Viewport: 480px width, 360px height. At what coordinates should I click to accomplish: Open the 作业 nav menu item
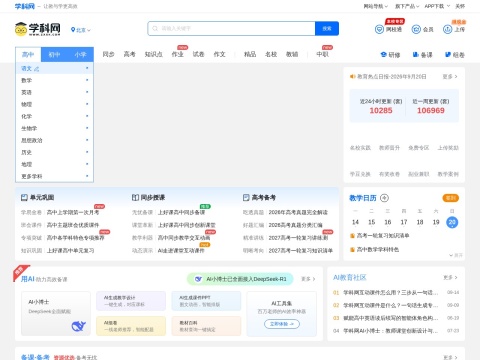[177, 54]
